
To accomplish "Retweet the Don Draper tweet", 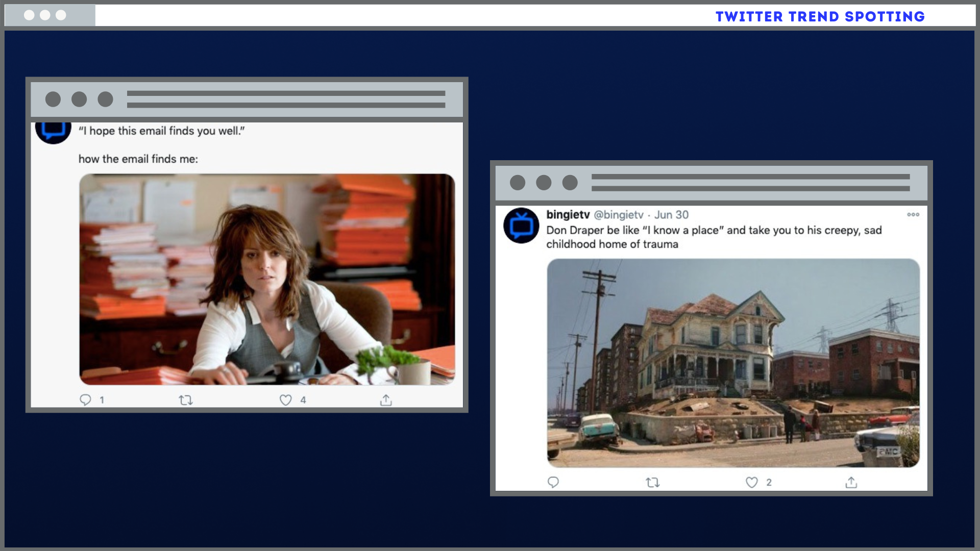I will click(653, 483).
